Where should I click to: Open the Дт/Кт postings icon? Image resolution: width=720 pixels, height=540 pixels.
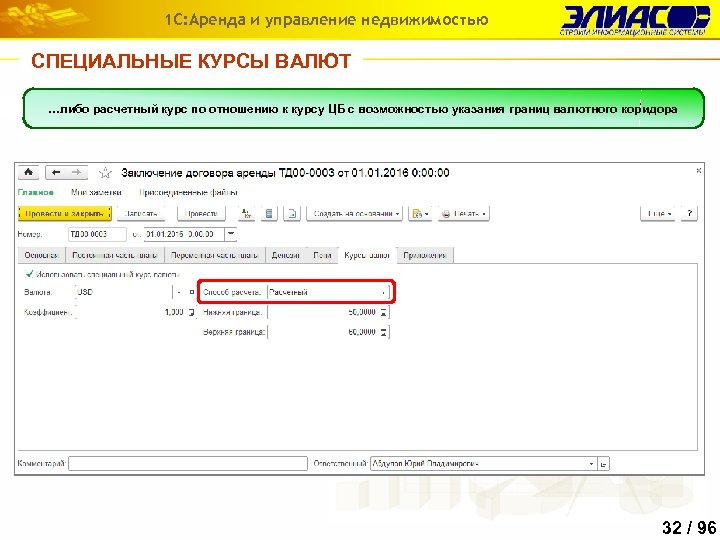[247, 214]
